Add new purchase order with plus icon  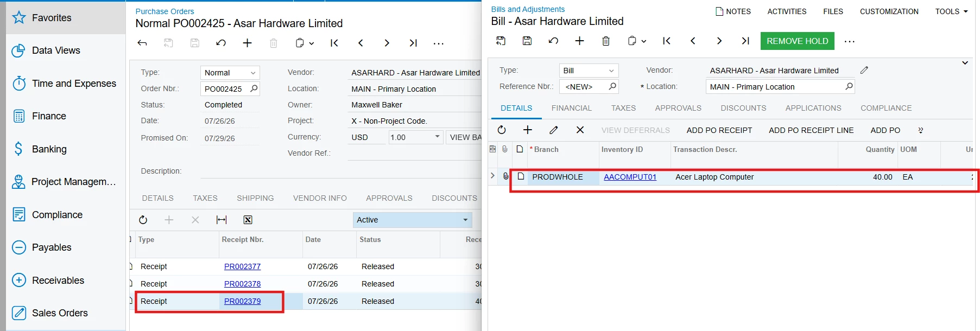click(247, 43)
